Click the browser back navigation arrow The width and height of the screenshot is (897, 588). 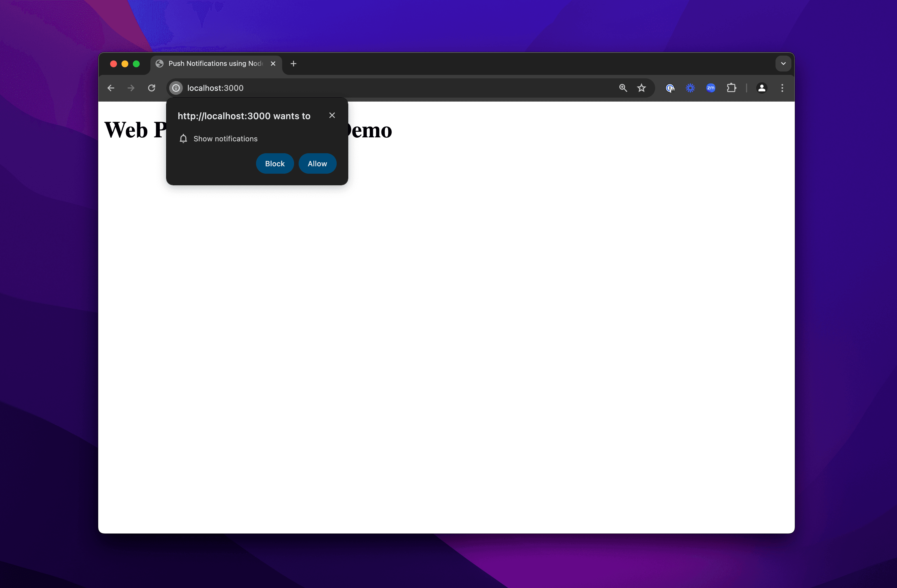click(110, 88)
